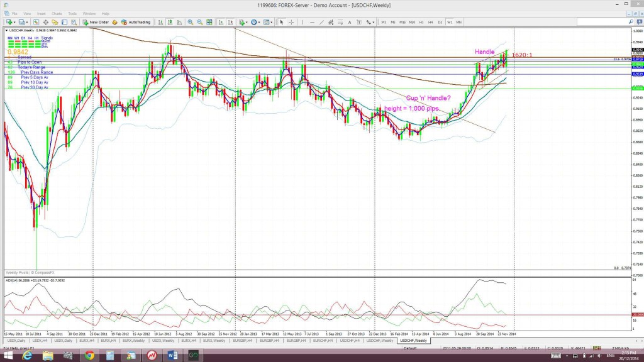The height and width of the screenshot is (362, 644).
Task: Select the Crosshair tool
Action: [x=291, y=22]
